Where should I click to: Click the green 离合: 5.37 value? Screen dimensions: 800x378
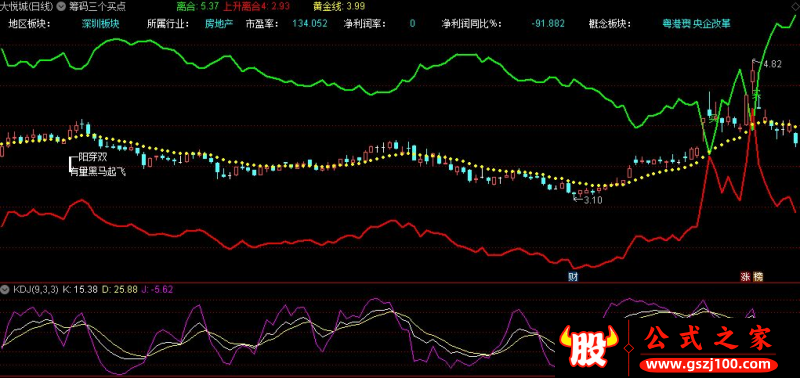(198, 8)
